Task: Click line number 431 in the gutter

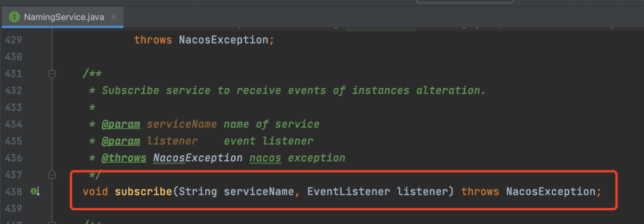Action: tap(14, 74)
